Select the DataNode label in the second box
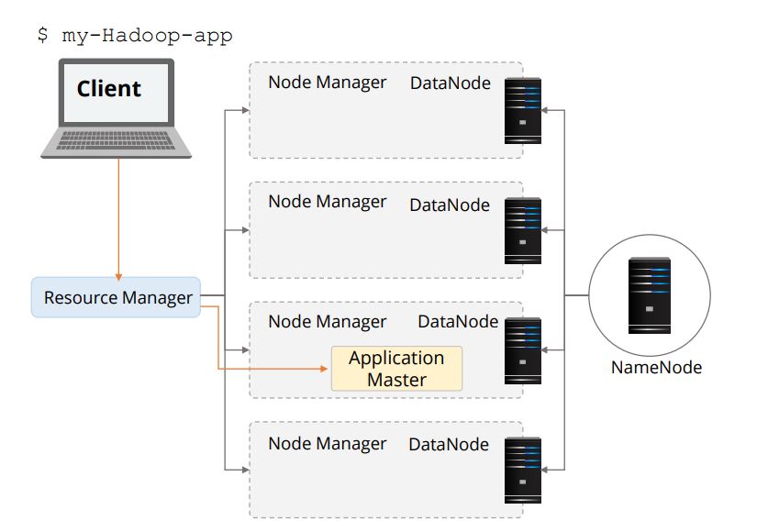The width and height of the screenshot is (768, 532). point(450,205)
